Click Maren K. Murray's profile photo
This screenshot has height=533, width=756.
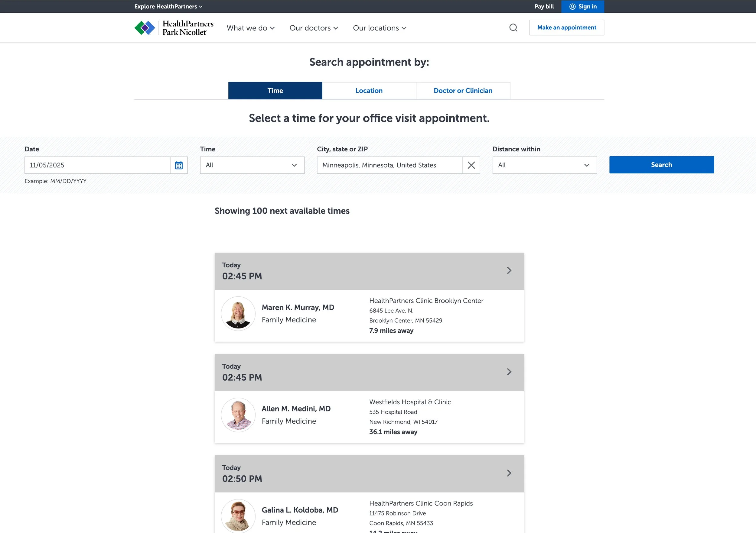point(238,314)
